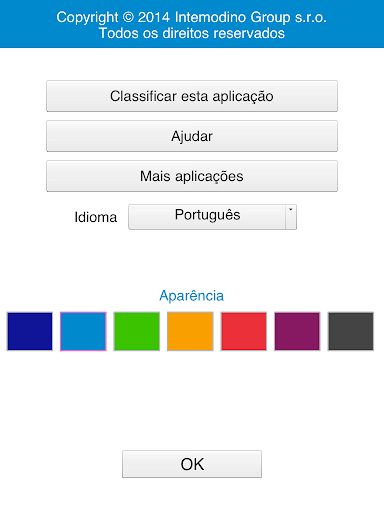Pick the purple appearance color swatch
Screen dimensions: 384x512
coord(297,331)
